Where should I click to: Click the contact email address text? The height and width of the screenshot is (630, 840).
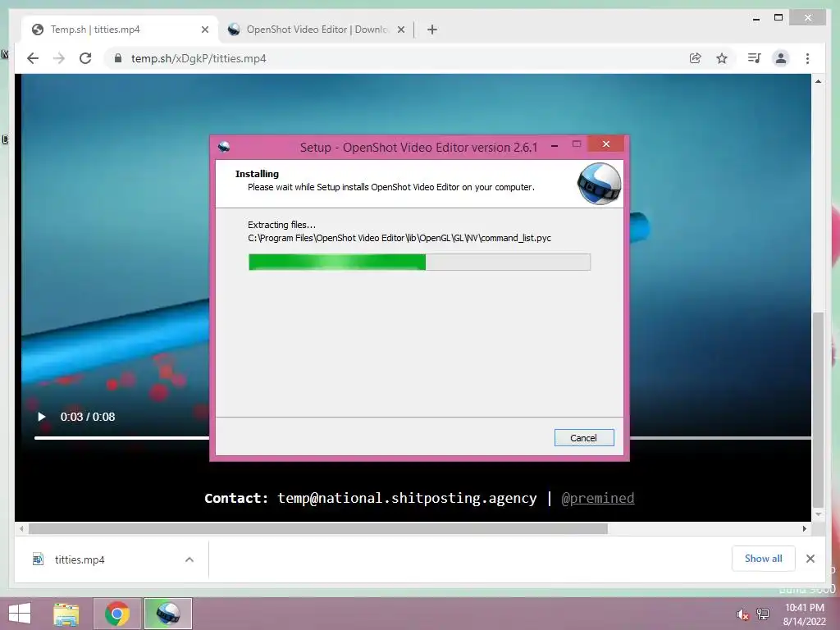click(407, 498)
